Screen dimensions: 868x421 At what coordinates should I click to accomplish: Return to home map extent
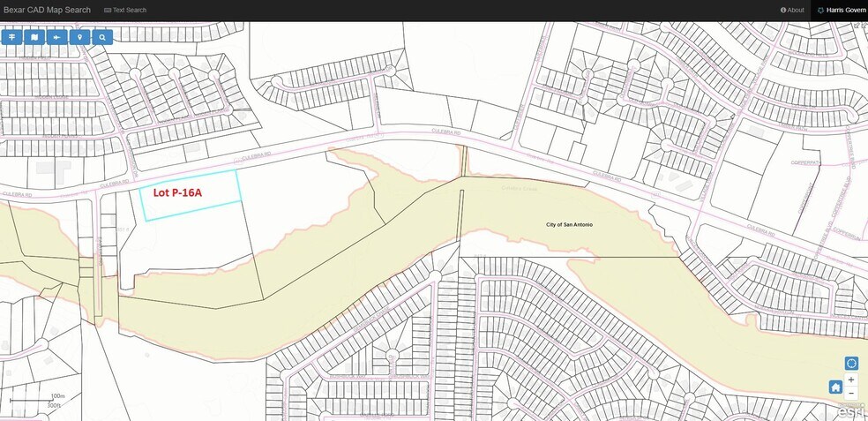click(x=835, y=387)
